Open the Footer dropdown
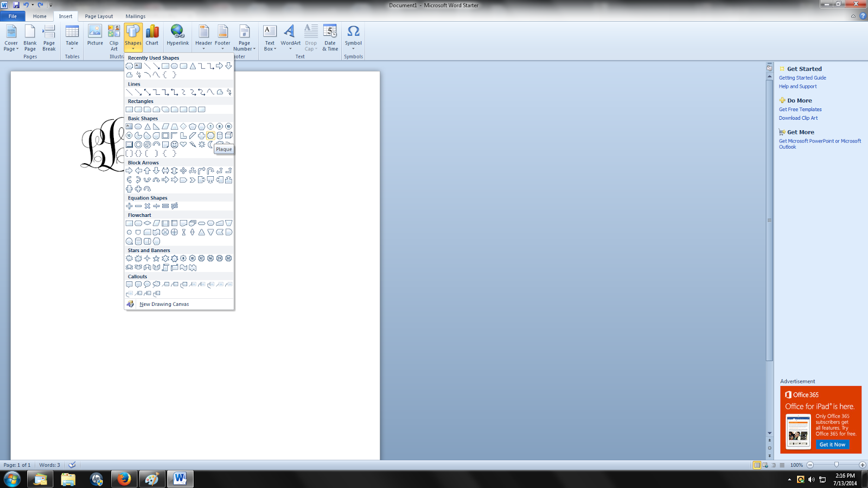Screen dimensions: 868x488 [222, 38]
